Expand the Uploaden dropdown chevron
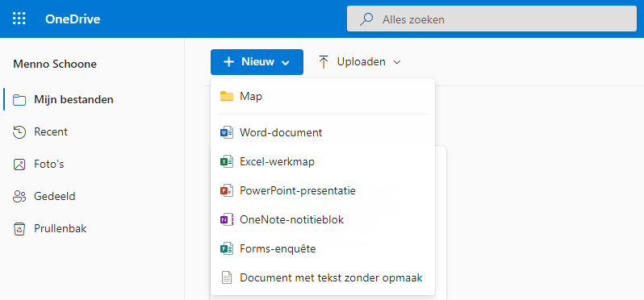Image resolution: width=644 pixels, height=300 pixels. point(397,62)
